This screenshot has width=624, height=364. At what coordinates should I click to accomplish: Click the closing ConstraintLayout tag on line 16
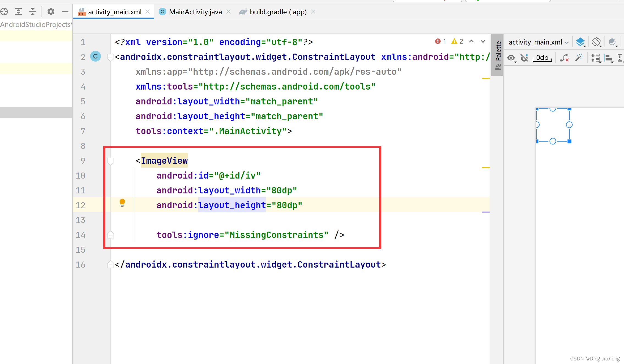(x=250, y=265)
